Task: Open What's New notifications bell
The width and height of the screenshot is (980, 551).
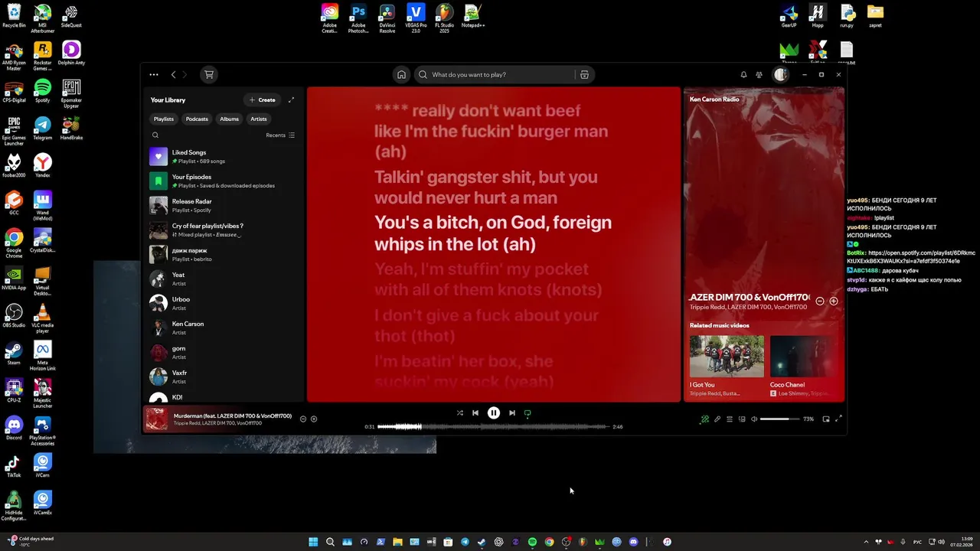Action: pyautogui.click(x=743, y=75)
